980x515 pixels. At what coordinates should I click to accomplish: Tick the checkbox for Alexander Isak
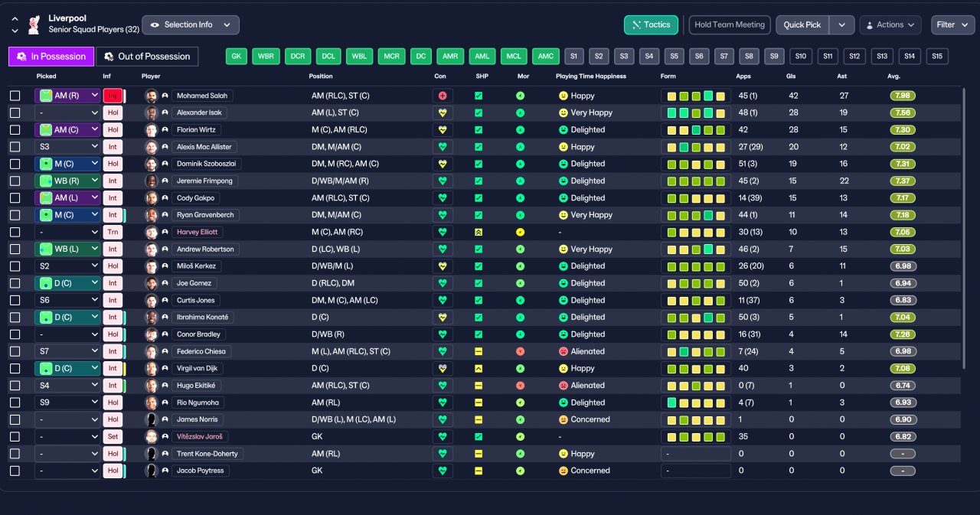[15, 112]
